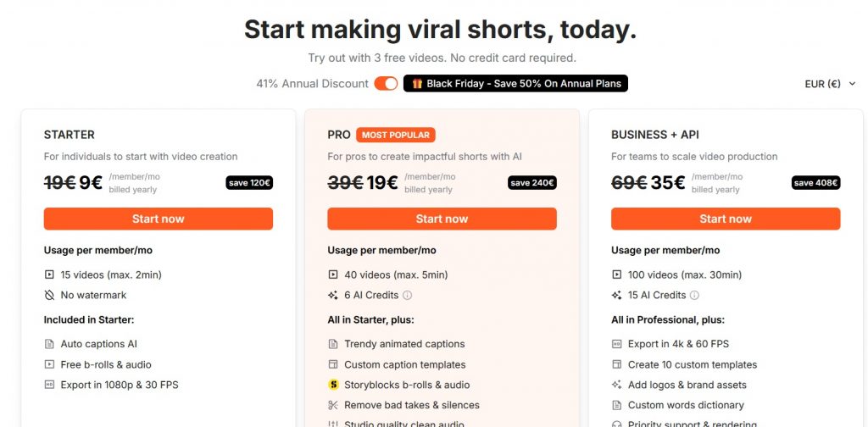Image resolution: width=868 pixels, height=427 pixels.
Task: Click the scissors icon for Remove bad takes
Action: tap(333, 406)
